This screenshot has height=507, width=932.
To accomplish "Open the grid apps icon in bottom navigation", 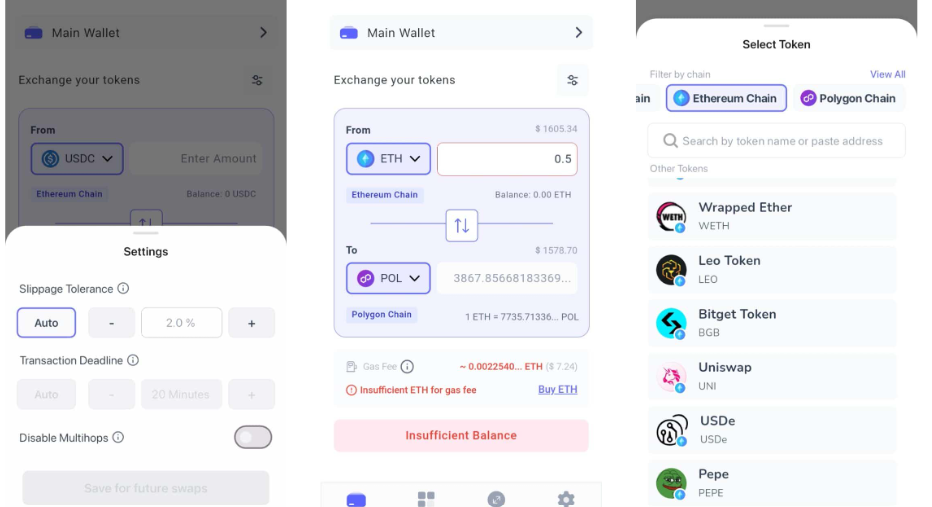I will tap(426, 499).
